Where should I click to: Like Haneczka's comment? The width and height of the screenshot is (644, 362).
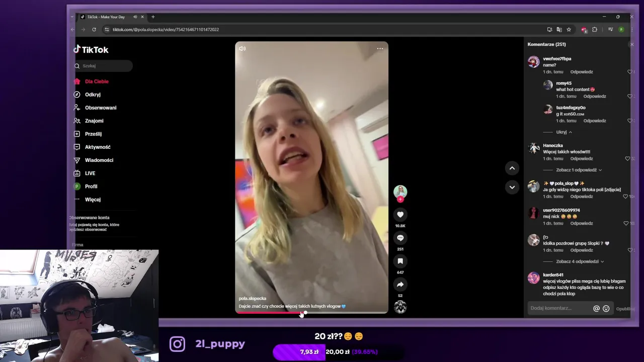tap(627, 158)
